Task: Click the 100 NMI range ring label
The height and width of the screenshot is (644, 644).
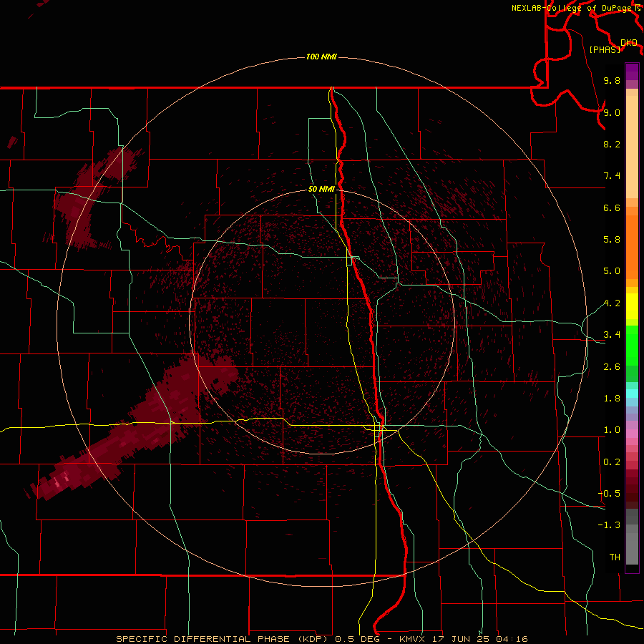Action: coord(321,57)
